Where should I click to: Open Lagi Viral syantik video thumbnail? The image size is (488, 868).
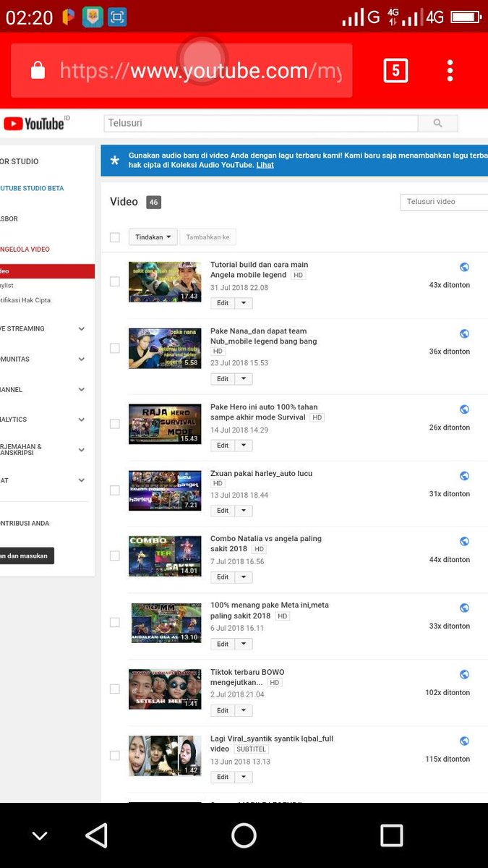point(165,756)
